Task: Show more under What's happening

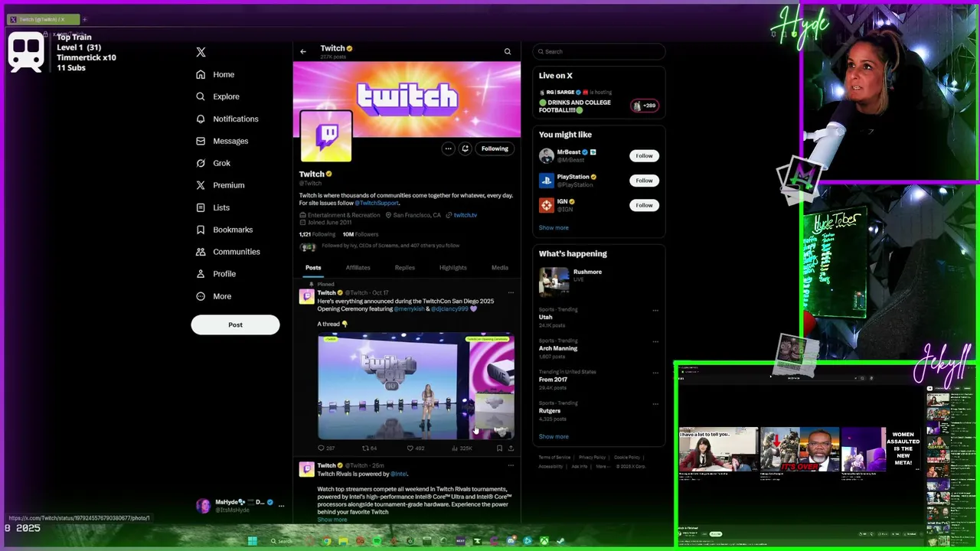Action: pos(554,436)
